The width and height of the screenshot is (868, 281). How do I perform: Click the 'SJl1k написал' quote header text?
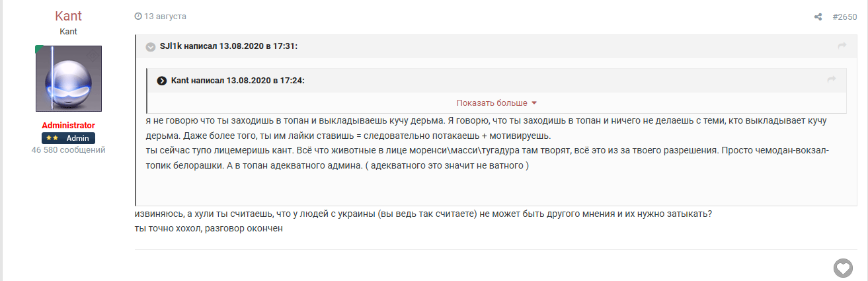coord(229,46)
